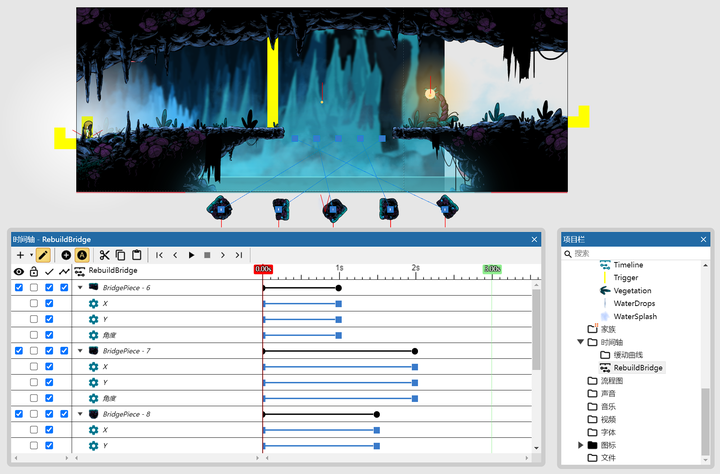Image resolution: width=720 pixels, height=474 pixels.
Task: Click the add keyframe circle-plus icon
Action: pyautogui.click(x=66, y=255)
